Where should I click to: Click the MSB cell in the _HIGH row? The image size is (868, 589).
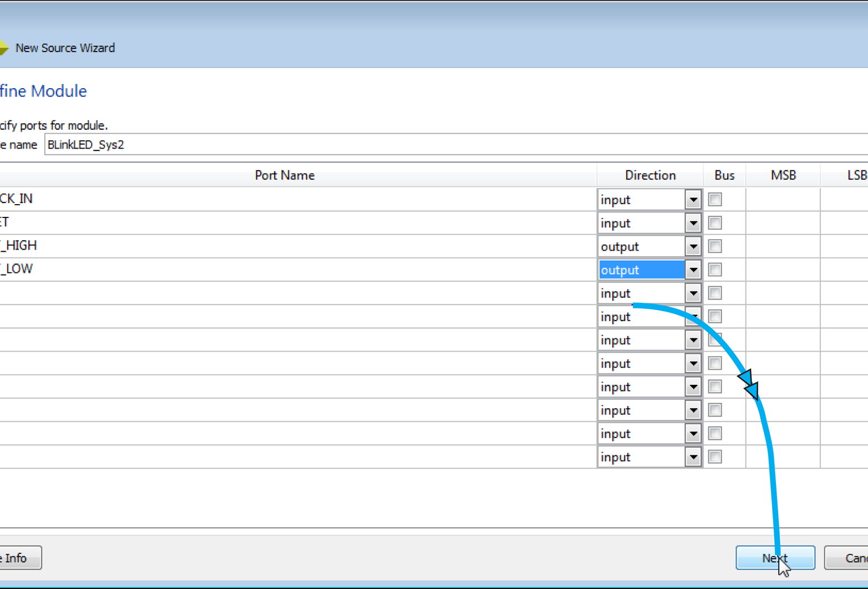tap(783, 246)
